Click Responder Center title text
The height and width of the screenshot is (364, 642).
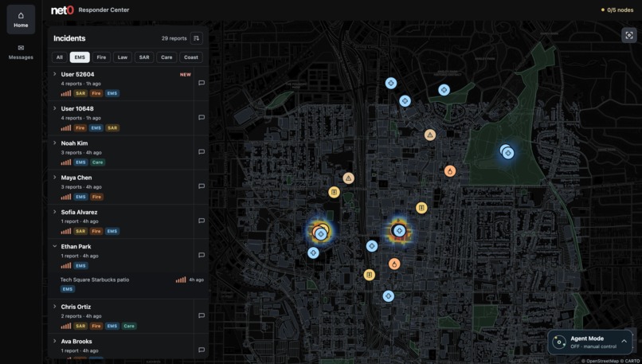(x=104, y=10)
